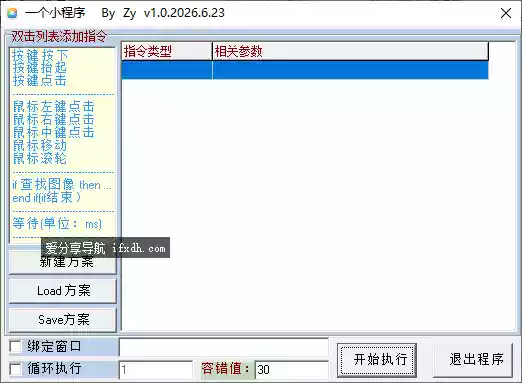Start execution with 开始执行
Viewport: 522px width, 383px height.
coord(377,360)
